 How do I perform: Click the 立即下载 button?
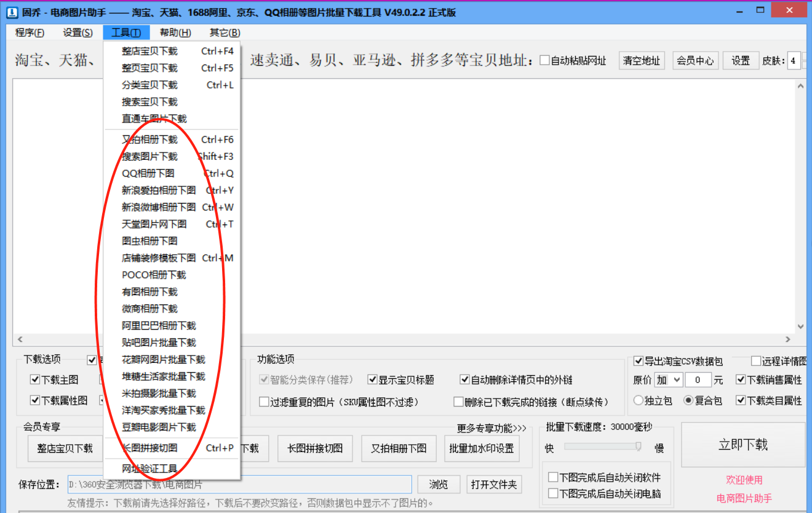point(742,446)
